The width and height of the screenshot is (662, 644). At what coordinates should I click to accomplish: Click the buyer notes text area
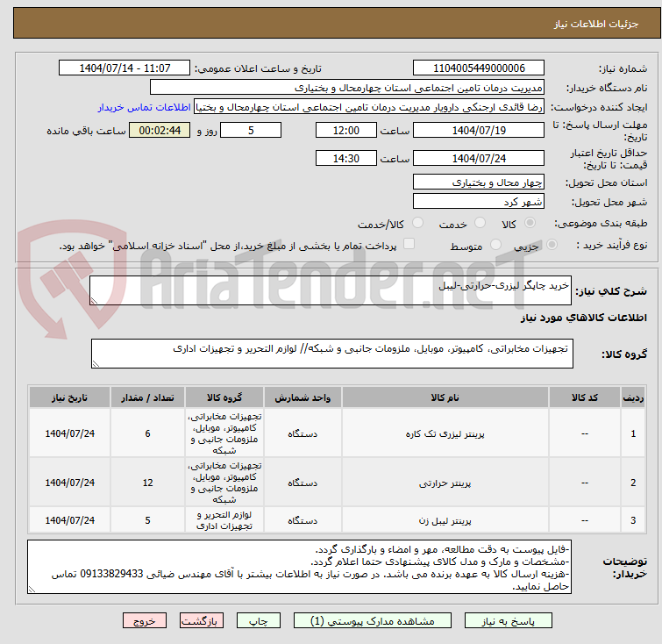(299, 567)
